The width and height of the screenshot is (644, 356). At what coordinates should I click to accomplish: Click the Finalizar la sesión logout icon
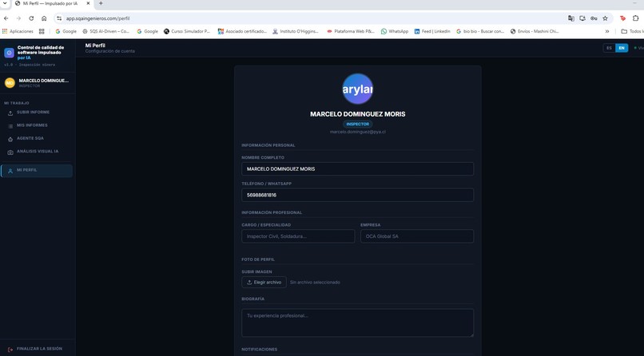[x=10, y=350]
